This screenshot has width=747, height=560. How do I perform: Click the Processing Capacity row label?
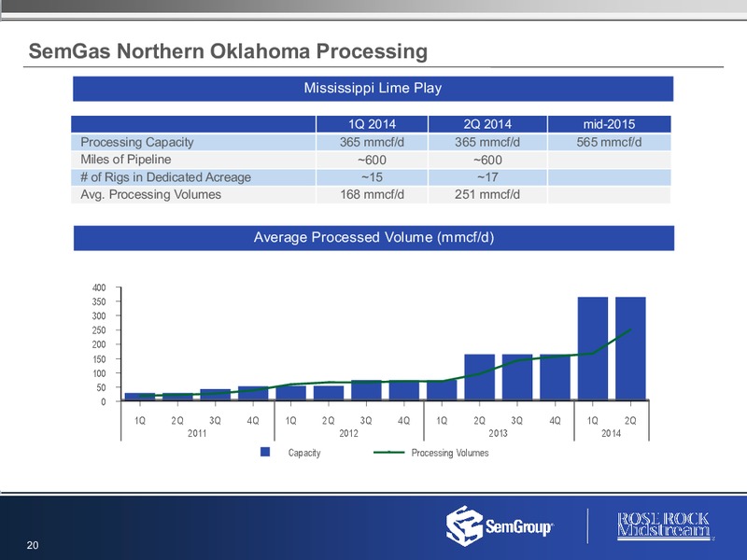[136, 142]
